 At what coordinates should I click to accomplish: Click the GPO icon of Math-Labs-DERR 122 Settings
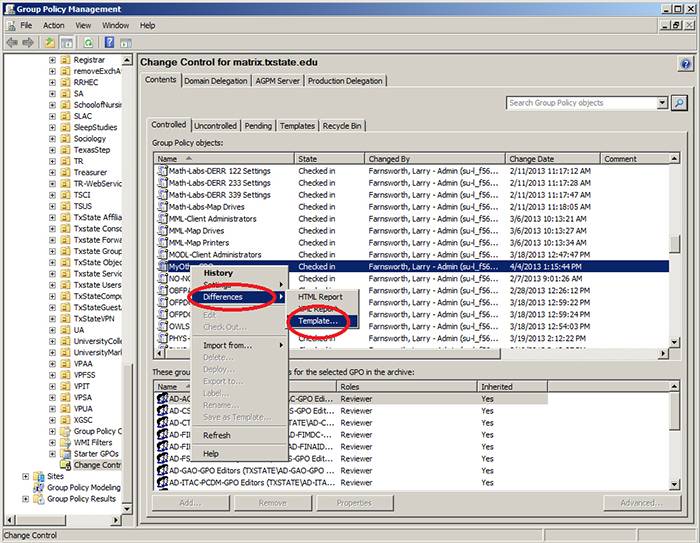coord(162,171)
